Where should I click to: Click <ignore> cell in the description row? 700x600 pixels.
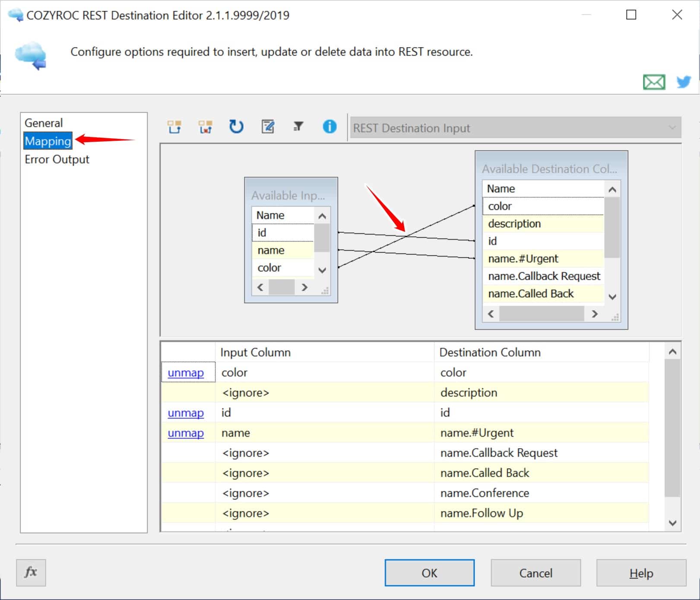pos(325,393)
